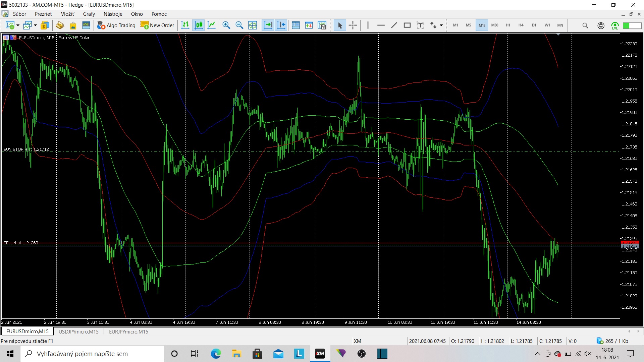
Task: Click the New Order button
Action: pos(157,25)
